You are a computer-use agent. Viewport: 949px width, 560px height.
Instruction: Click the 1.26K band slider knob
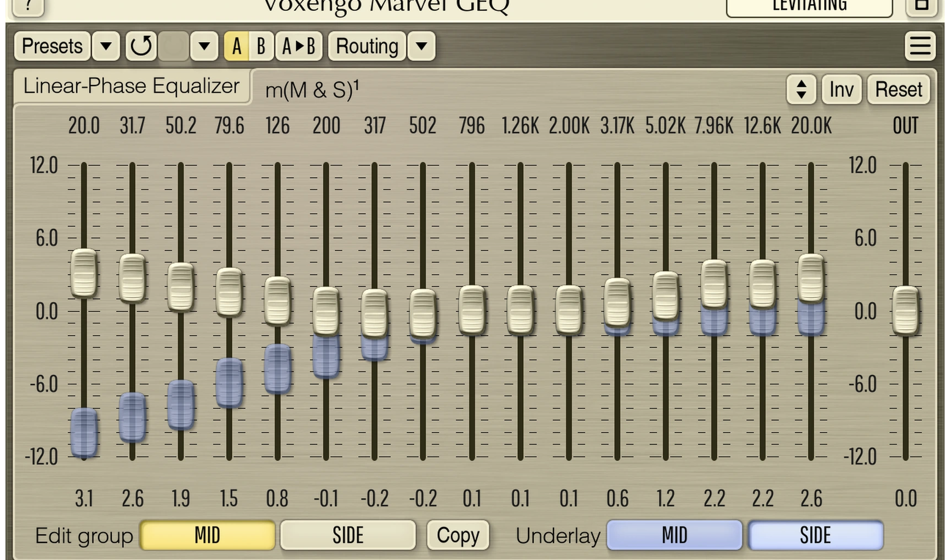[x=520, y=310]
